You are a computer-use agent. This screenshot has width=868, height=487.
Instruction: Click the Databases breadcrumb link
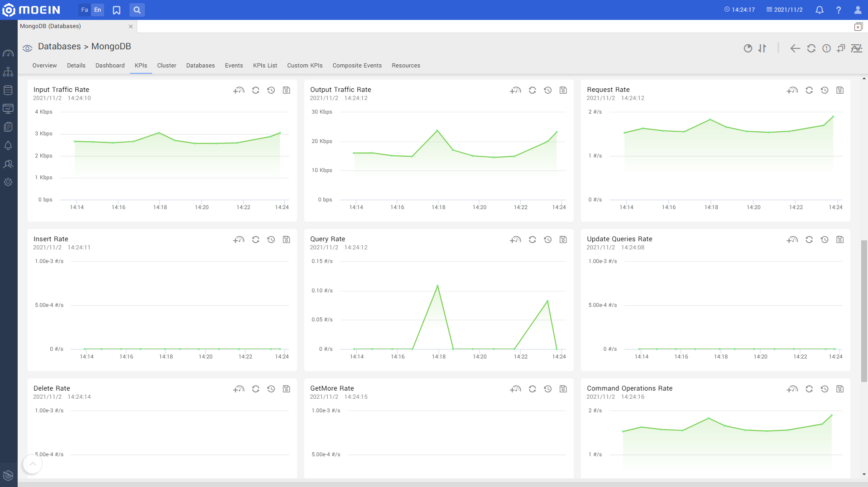pyautogui.click(x=59, y=47)
